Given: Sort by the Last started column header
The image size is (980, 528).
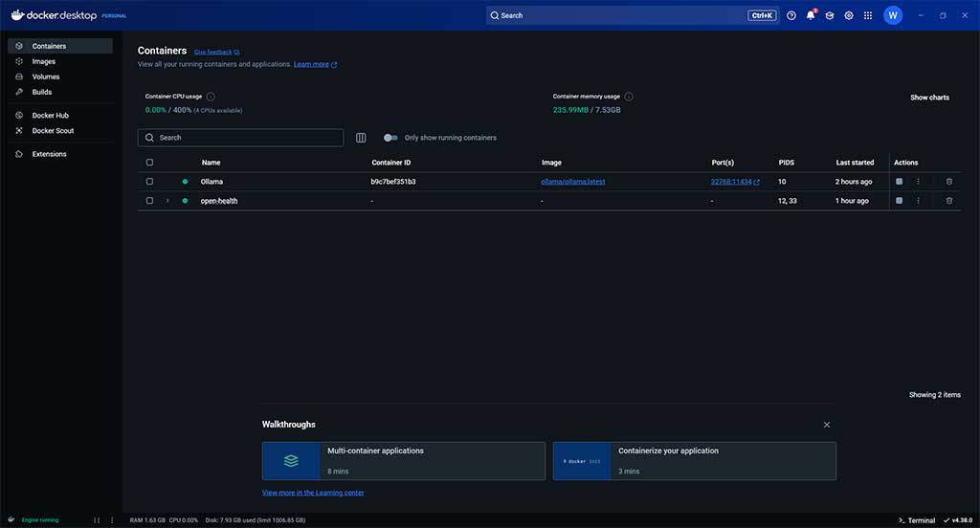Looking at the screenshot, I should click(x=855, y=163).
